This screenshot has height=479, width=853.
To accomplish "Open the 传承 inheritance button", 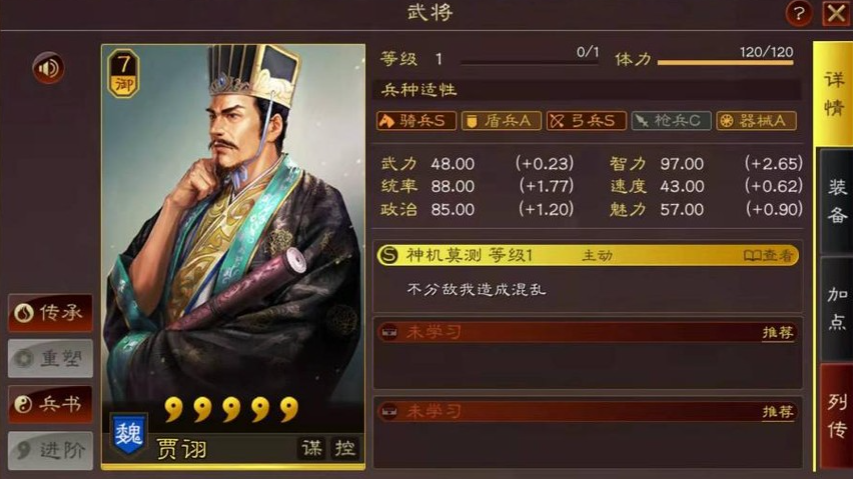I will click(50, 313).
